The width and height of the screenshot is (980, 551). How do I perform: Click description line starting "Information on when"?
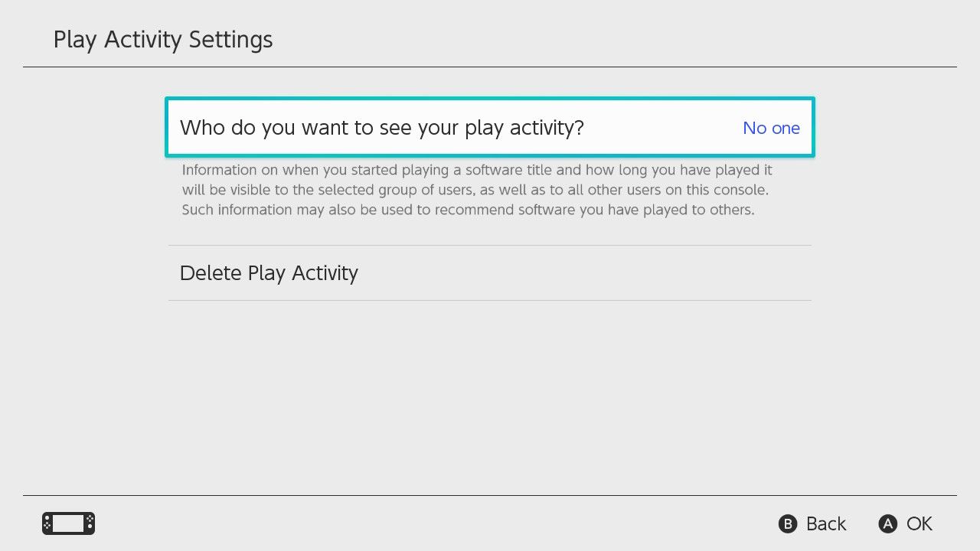point(476,169)
